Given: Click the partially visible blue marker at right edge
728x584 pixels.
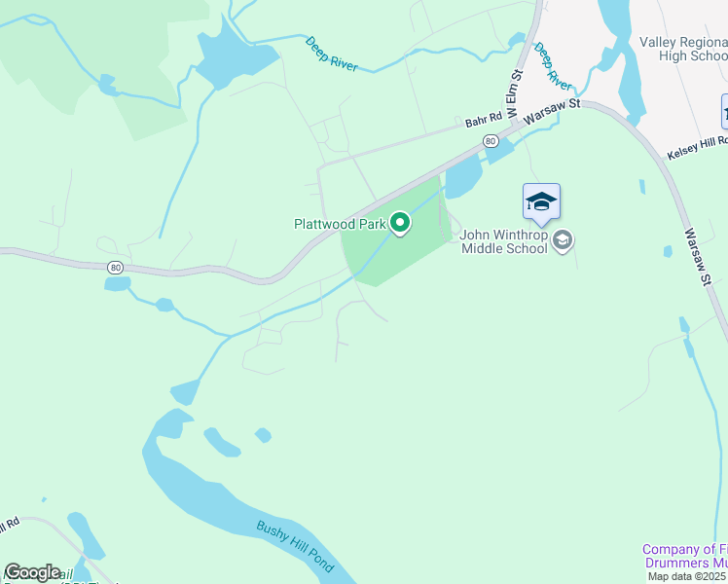Looking at the screenshot, I should (x=725, y=111).
